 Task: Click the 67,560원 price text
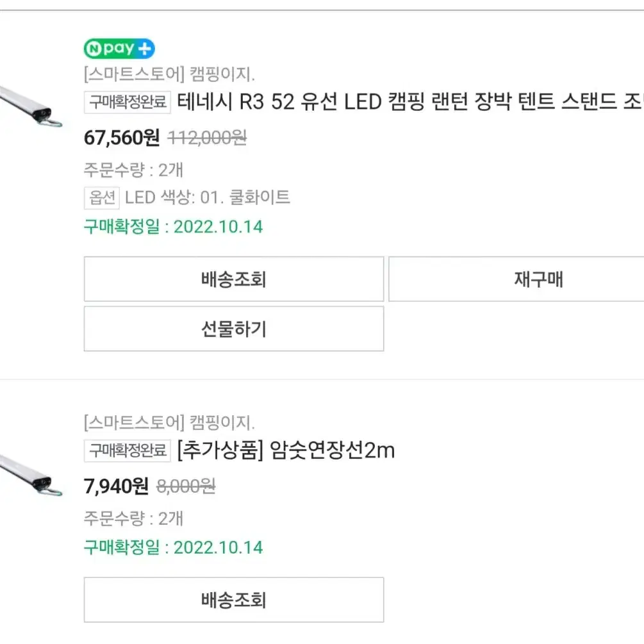pyautogui.click(x=122, y=138)
